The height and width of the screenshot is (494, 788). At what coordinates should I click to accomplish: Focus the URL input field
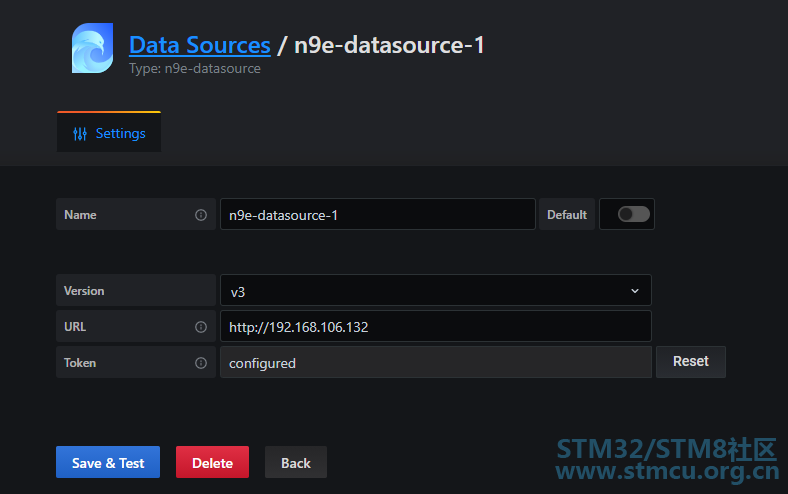click(436, 326)
